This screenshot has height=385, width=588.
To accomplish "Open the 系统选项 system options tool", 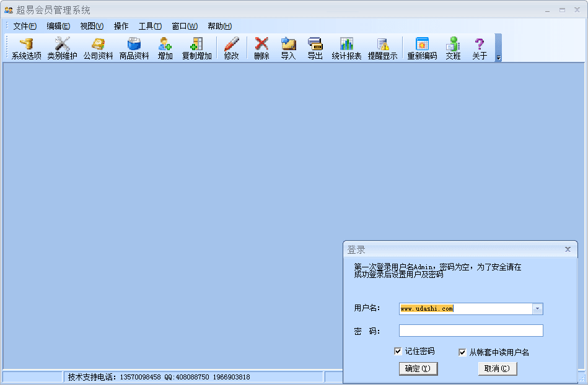I will click(x=26, y=48).
